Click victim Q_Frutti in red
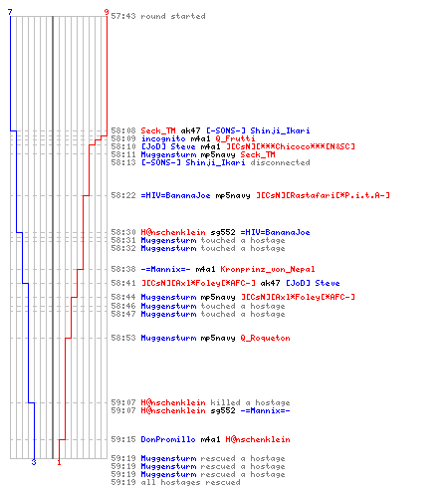448x498 pixels. [x=235, y=138]
